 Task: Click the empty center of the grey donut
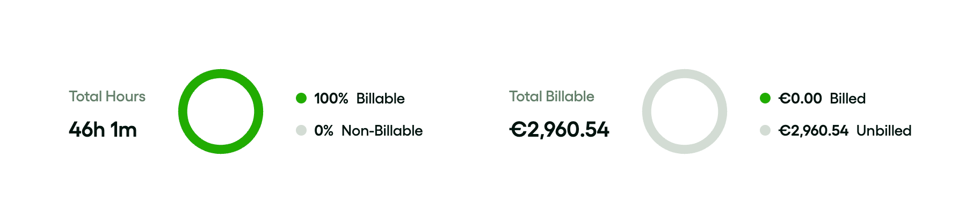[x=685, y=111]
